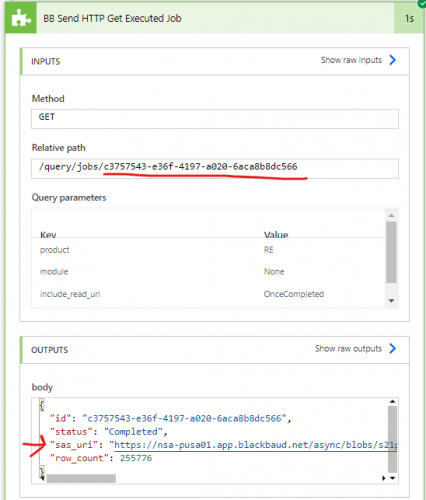Click the Relative path field

point(215,168)
